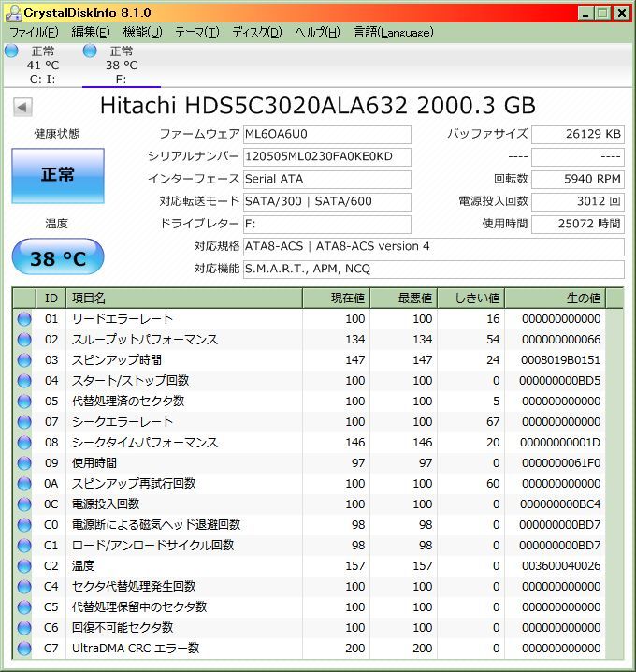636x672 pixels.
Task: Click the previous disk arrow button
Action: 22,107
